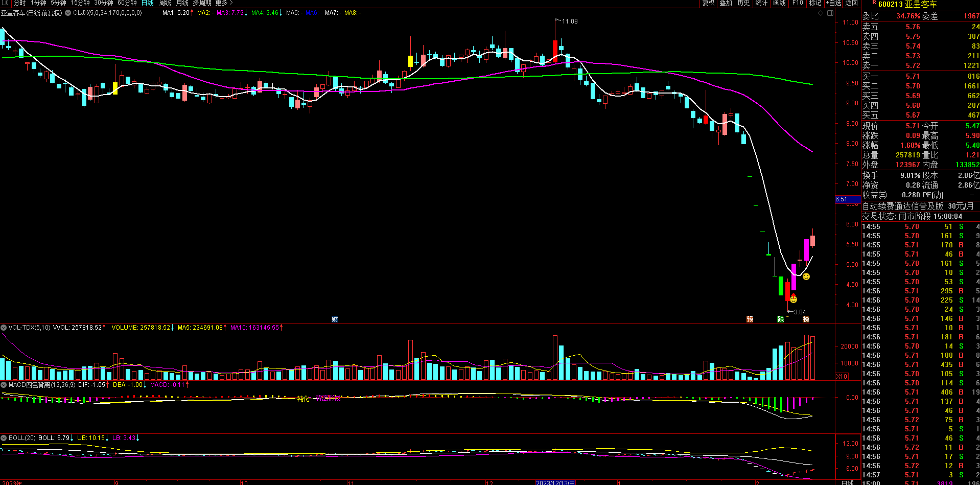The height and width of the screenshot is (485, 980).
Task: Click the 卖一 5.72 order row
Action: (x=921, y=65)
